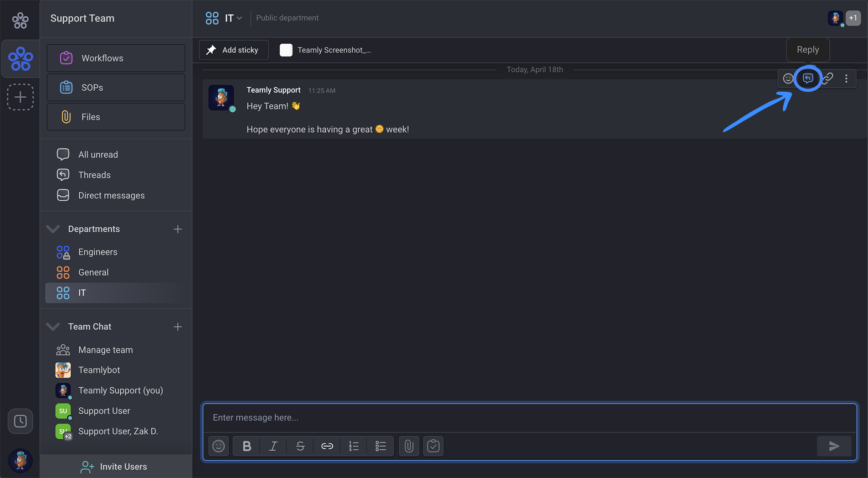Add a new workspace with dashed plus
The height and width of the screenshot is (478, 868).
click(x=20, y=97)
